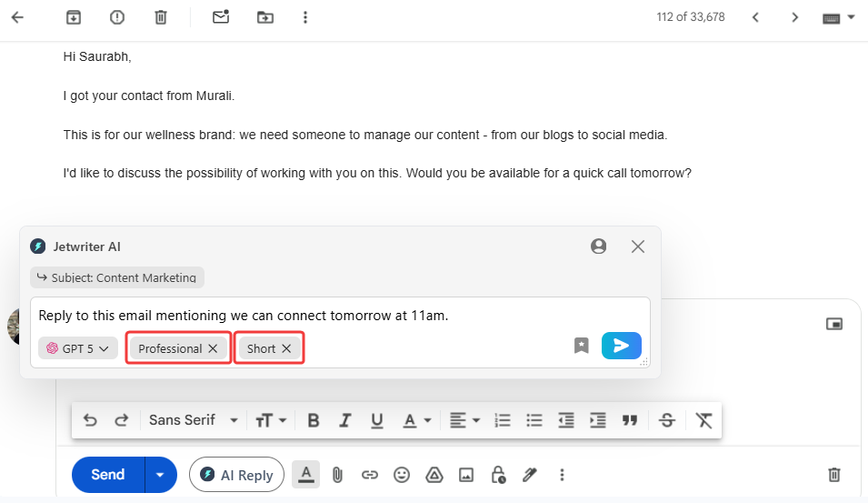Image resolution: width=868 pixels, height=503 pixels.
Task: Mark the email as unread
Action: point(220,17)
